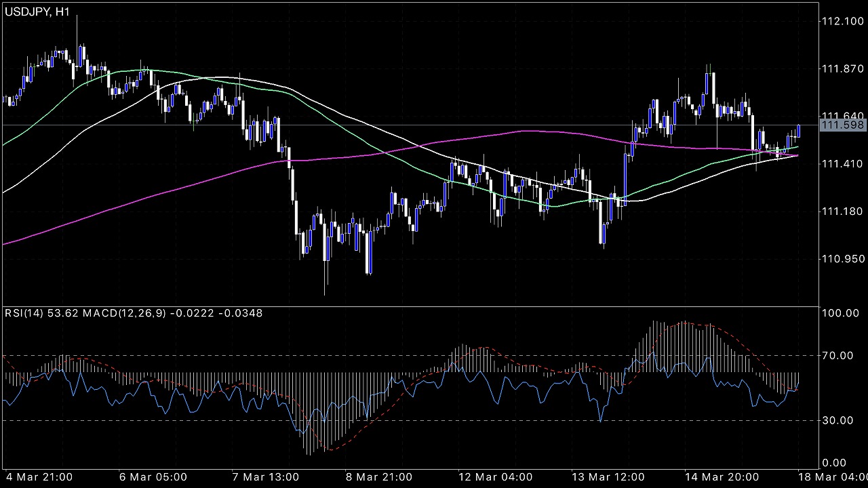Image resolution: width=868 pixels, height=488 pixels.
Task: Click the 70.00 RSI overbought level label
Action: click(837, 355)
